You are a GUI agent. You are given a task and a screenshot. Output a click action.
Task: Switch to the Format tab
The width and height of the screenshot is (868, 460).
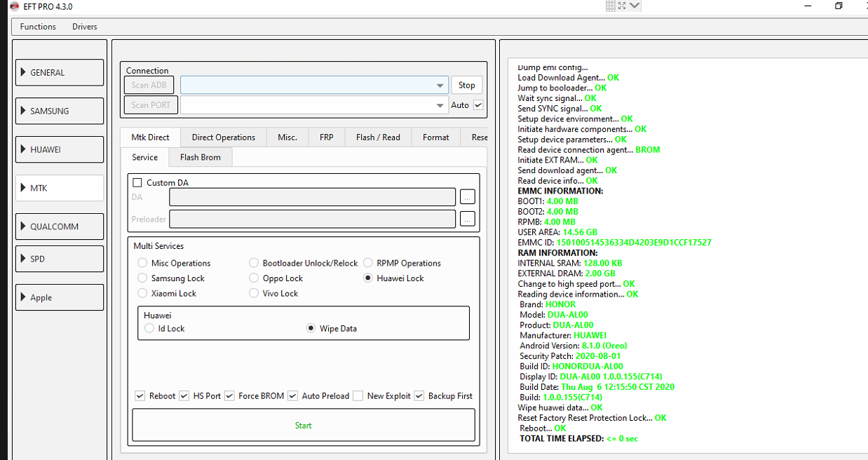tap(436, 137)
